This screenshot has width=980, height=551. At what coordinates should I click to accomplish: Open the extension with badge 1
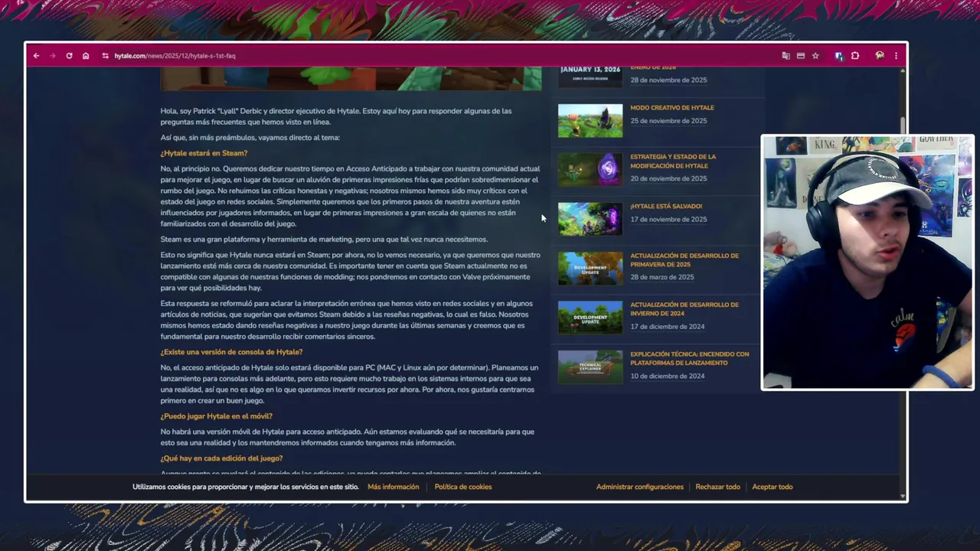pos(839,56)
